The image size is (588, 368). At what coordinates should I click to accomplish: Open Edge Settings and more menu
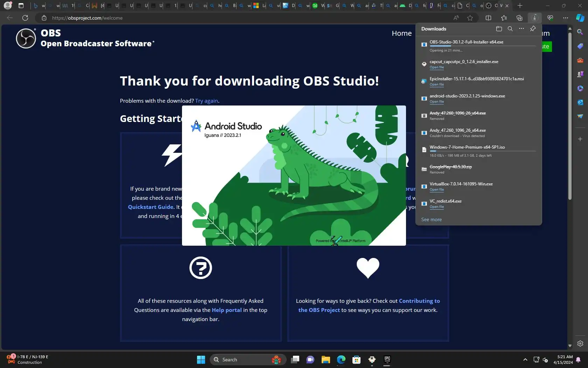(566, 18)
